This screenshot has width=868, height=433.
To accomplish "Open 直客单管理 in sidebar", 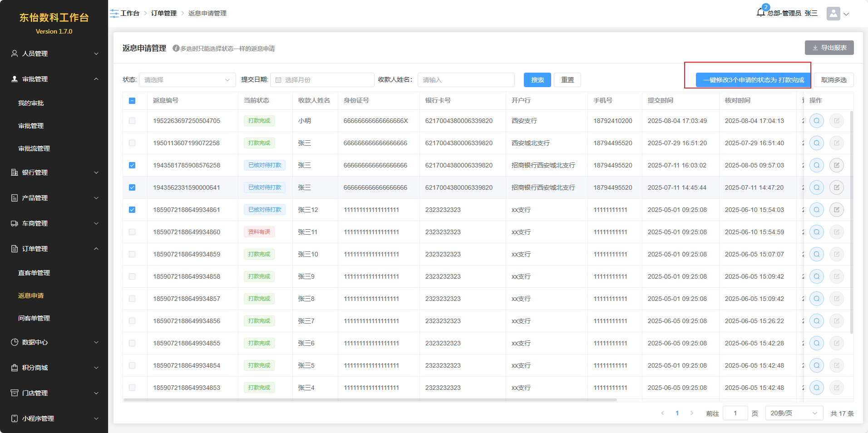I will pyautogui.click(x=34, y=273).
